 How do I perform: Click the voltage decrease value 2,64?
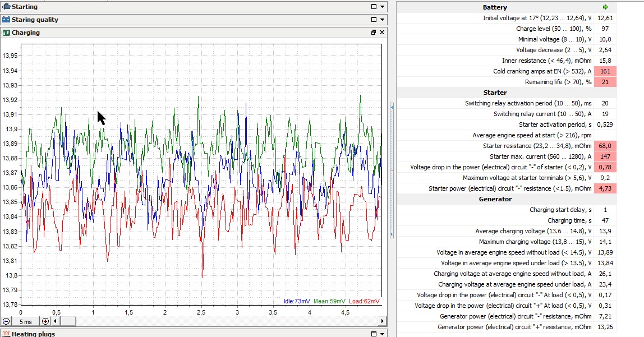coord(605,50)
